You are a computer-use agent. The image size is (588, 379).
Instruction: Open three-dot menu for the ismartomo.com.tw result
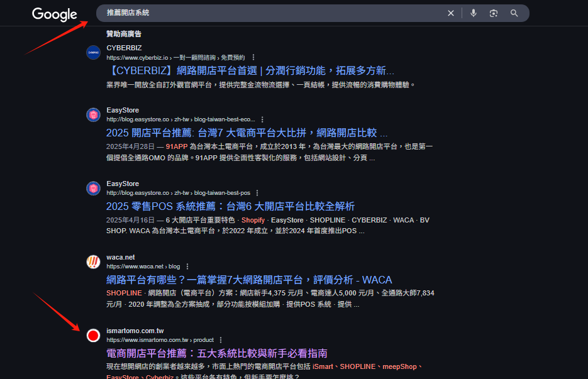coord(221,339)
